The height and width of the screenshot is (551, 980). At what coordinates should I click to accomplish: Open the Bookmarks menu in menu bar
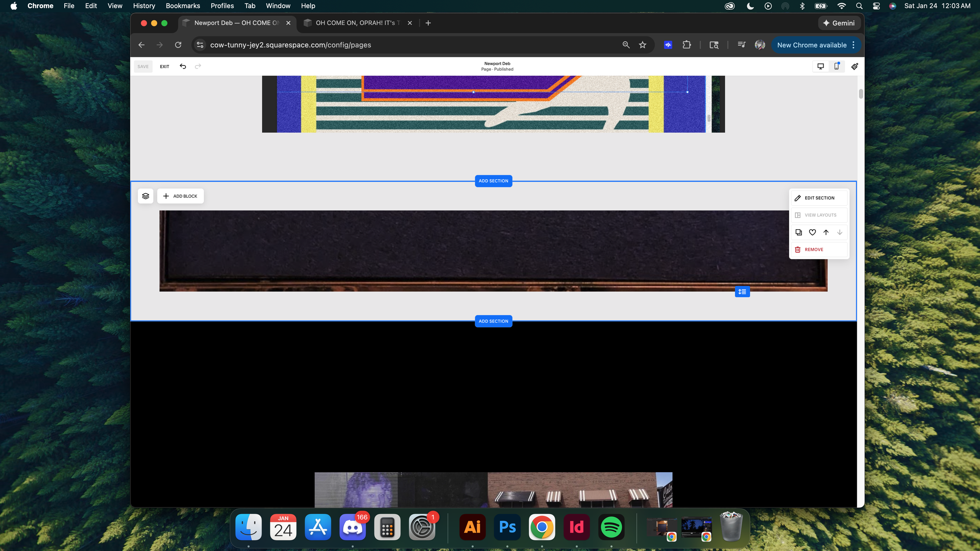tap(183, 6)
